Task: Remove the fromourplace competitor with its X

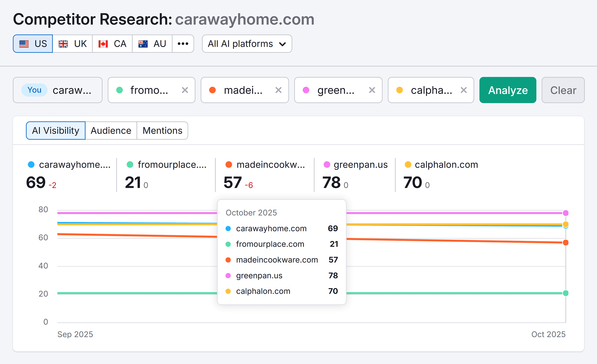Action: (185, 90)
